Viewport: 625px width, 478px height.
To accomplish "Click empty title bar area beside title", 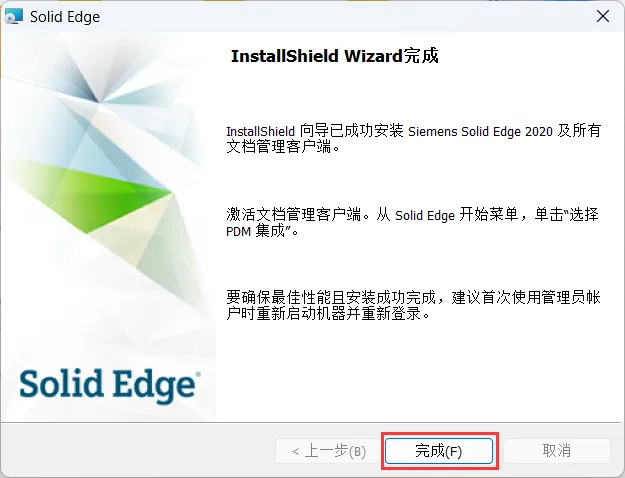I will tap(339, 17).
